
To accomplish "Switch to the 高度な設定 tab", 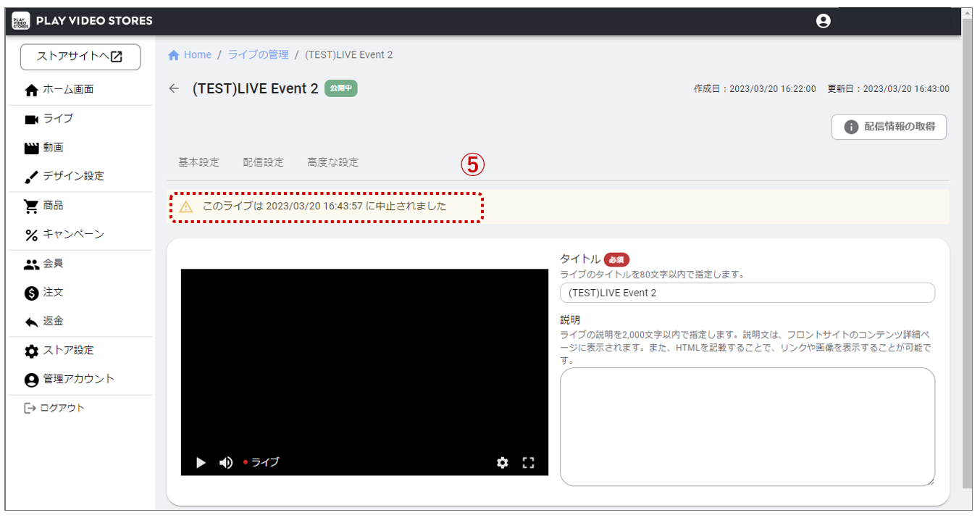I will [332, 162].
